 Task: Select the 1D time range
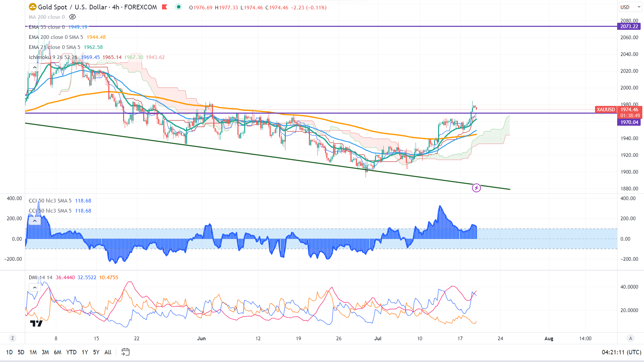click(x=9, y=352)
